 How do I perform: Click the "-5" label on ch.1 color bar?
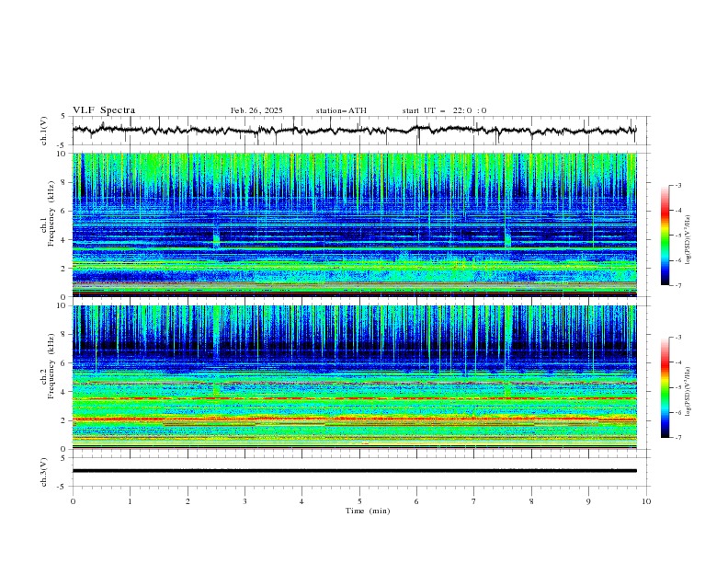[678, 236]
